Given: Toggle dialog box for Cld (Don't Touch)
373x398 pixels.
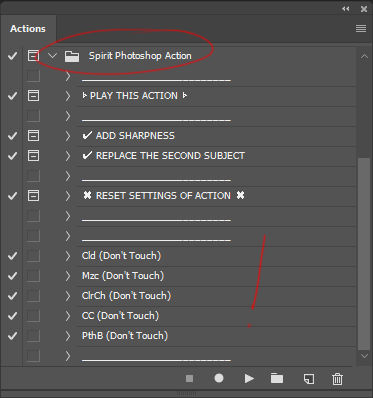Looking at the screenshot, I should [x=33, y=256].
